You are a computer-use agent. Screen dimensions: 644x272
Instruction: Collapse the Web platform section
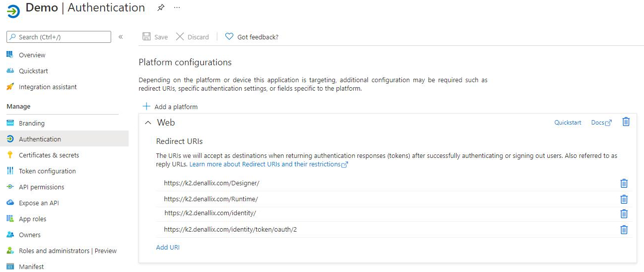pos(148,123)
